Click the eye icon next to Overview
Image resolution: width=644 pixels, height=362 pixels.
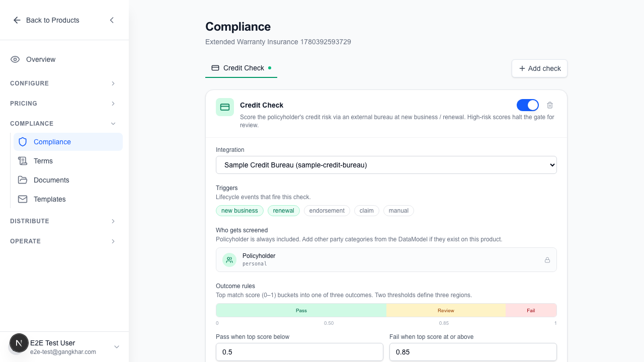coord(15,59)
